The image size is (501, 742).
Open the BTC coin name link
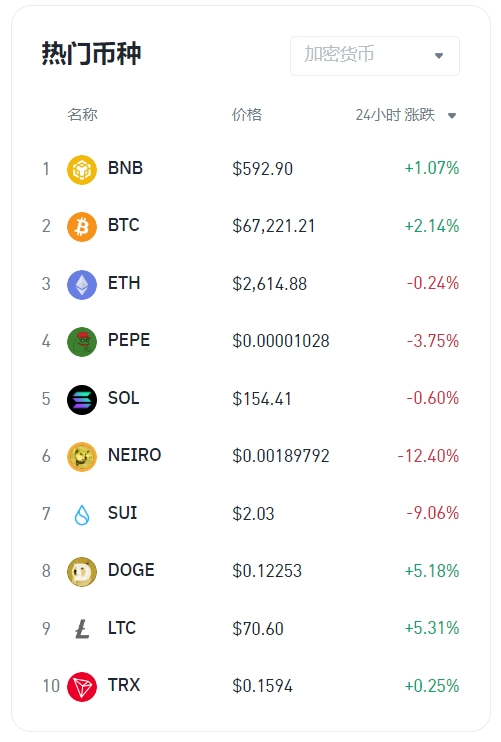click(123, 225)
